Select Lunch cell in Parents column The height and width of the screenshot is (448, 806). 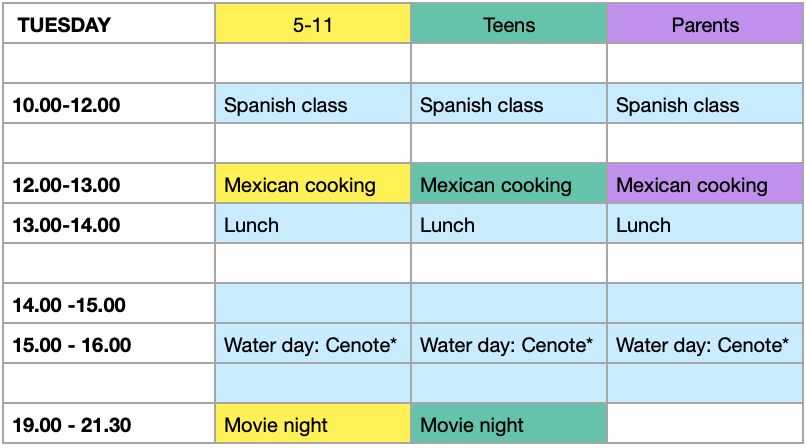point(705,224)
